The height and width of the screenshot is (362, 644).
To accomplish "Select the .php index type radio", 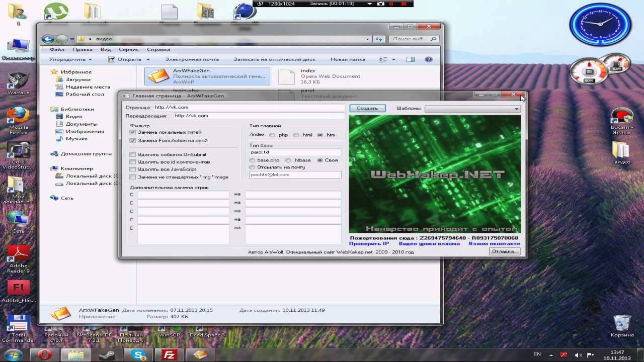I will (272, 135).
